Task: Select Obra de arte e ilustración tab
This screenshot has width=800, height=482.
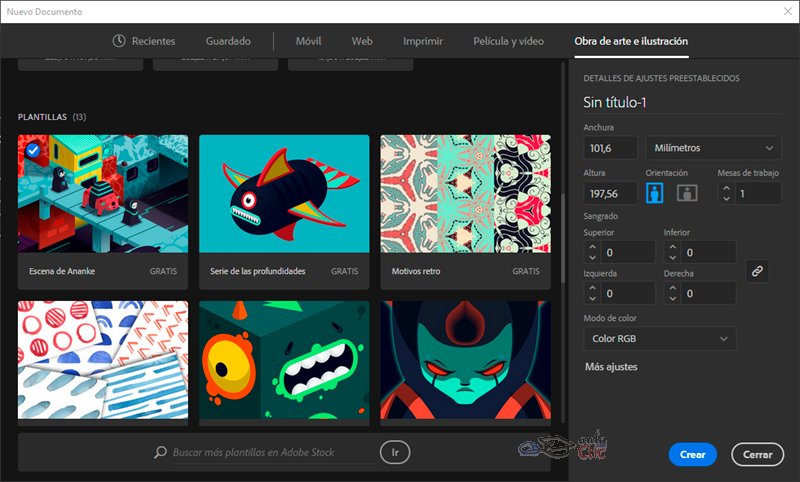Action: click(631, 41)
